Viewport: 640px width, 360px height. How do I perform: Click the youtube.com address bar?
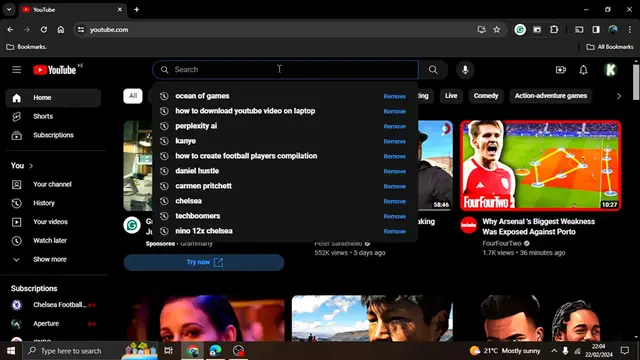(278, 30)
